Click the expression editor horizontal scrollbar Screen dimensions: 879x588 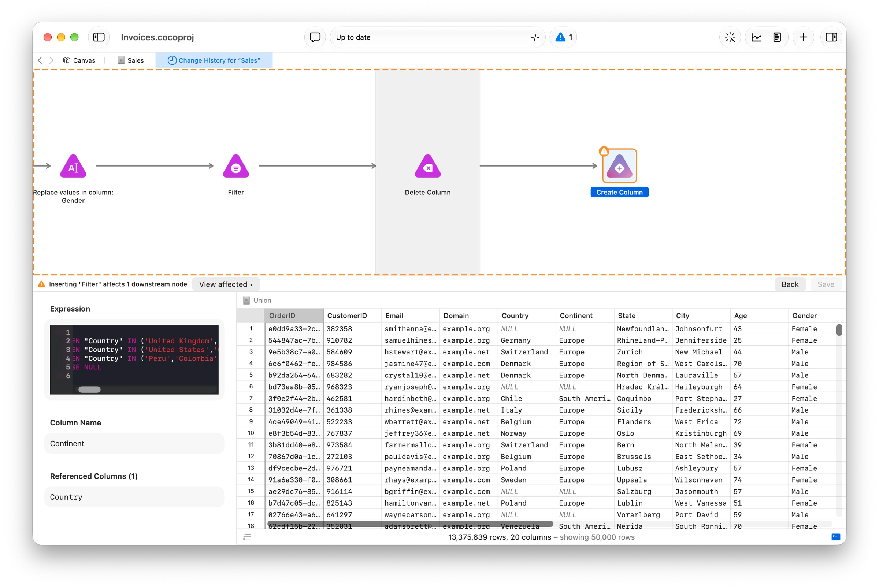point(89,390)
